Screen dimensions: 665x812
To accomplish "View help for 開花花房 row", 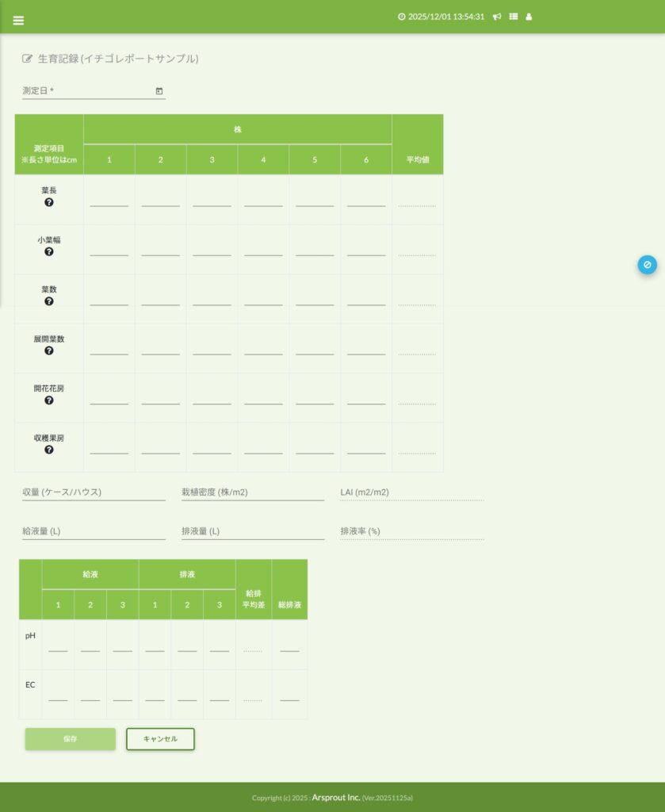I will (x=49, y=401).
